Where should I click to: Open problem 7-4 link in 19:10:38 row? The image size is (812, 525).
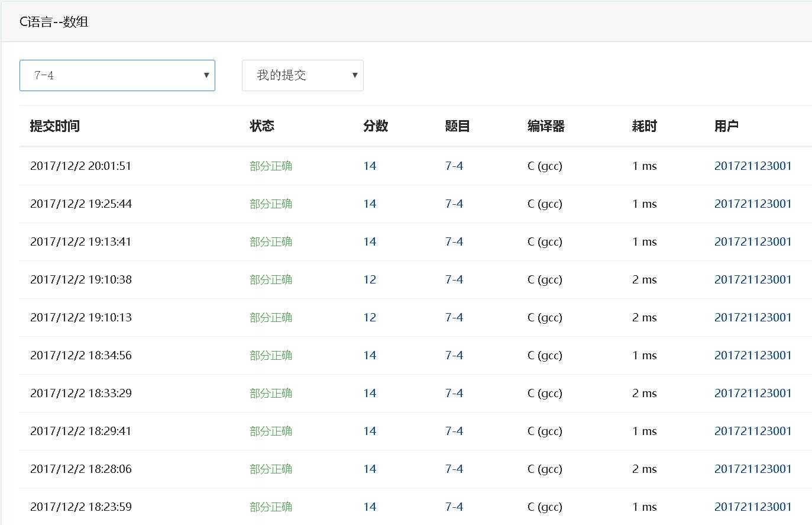tap(454, 279)
